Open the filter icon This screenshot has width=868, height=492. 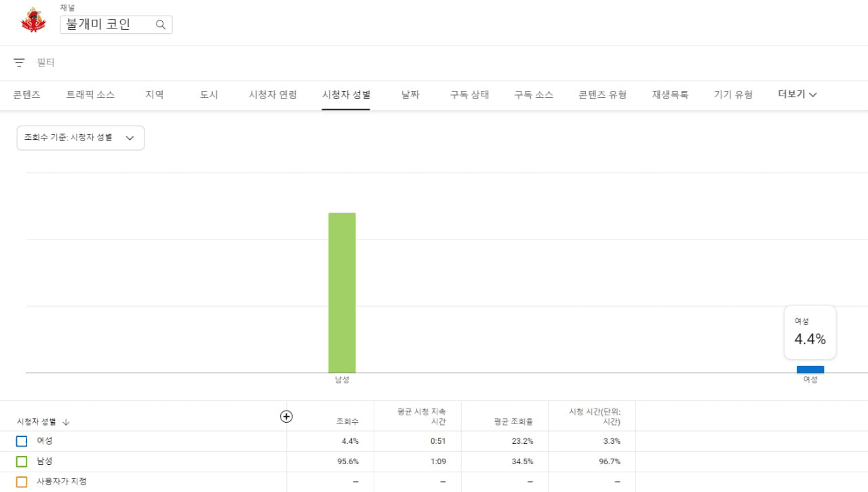tap(19, 63)
